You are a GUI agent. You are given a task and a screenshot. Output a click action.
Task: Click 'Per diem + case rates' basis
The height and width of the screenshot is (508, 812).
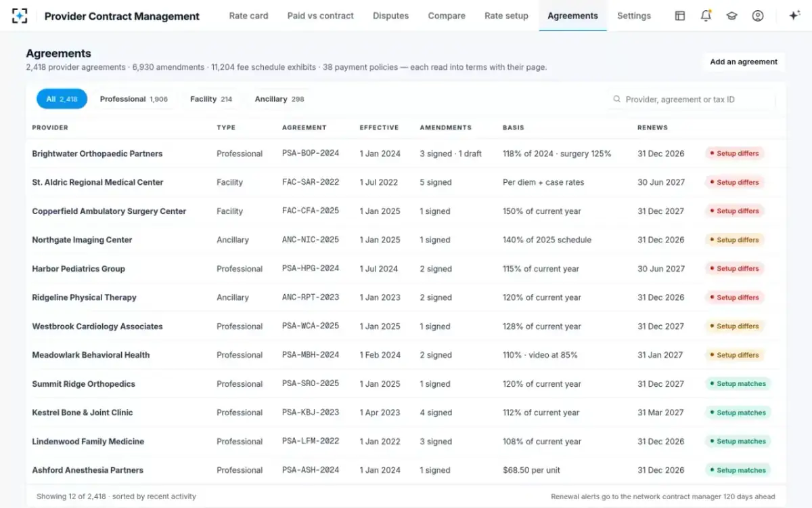point(543,182)
